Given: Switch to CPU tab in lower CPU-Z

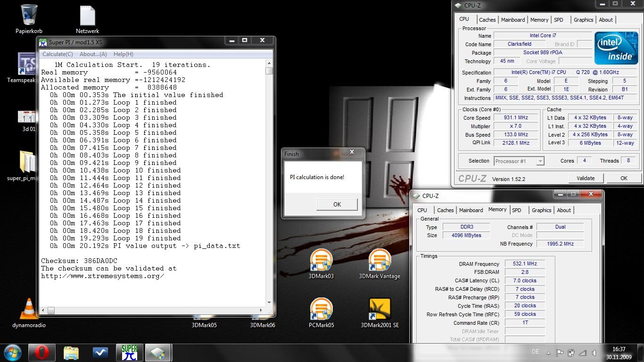Looking at the screenshot, I should pos(422,210).
